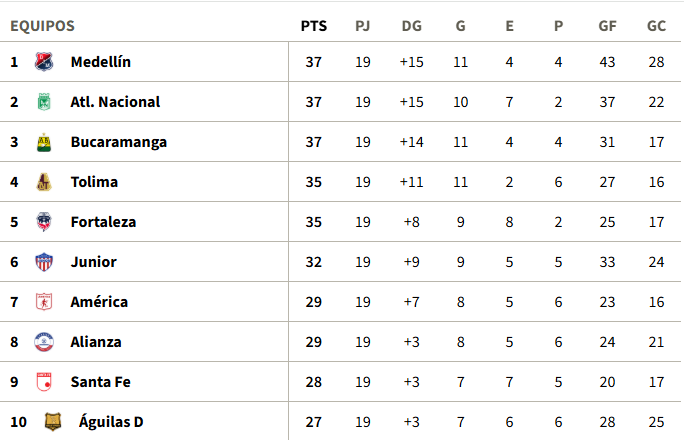The width and height of the screenshot is (684, 440).
Task: Click the DG column header
Action: point(411,26)
